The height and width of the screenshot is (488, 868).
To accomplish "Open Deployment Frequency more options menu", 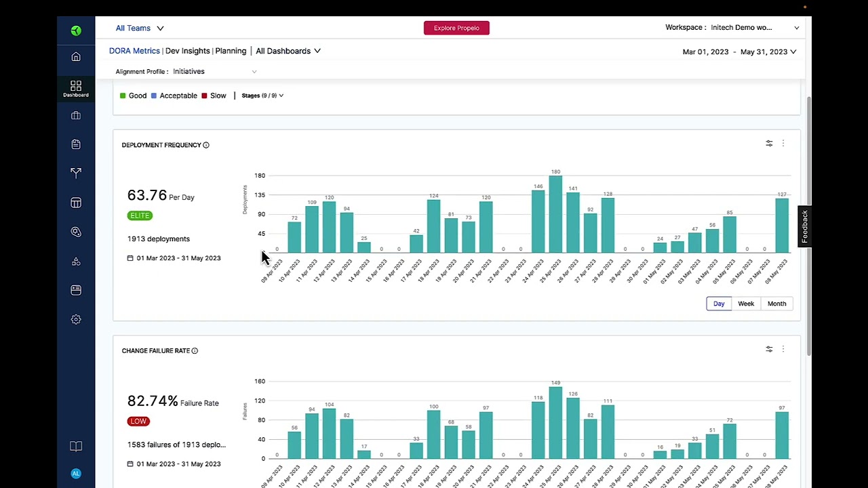I will (x=783, y=144).
